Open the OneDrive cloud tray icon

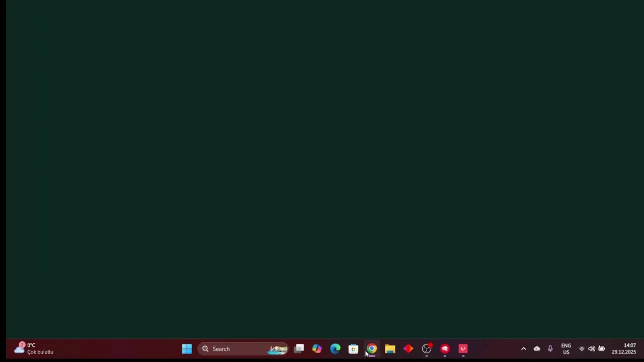tap(537, 349)
